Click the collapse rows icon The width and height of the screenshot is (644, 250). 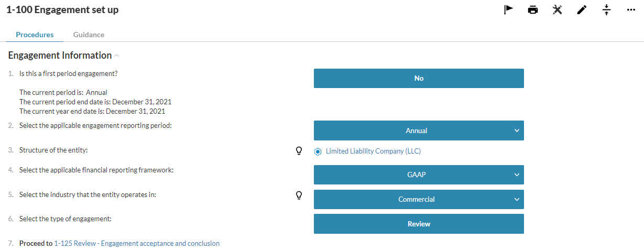(x=606, y=9)
